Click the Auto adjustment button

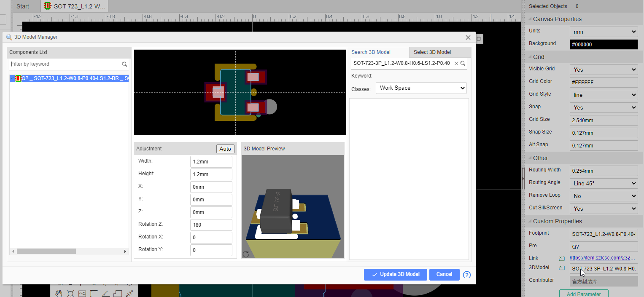pos(225,149)
